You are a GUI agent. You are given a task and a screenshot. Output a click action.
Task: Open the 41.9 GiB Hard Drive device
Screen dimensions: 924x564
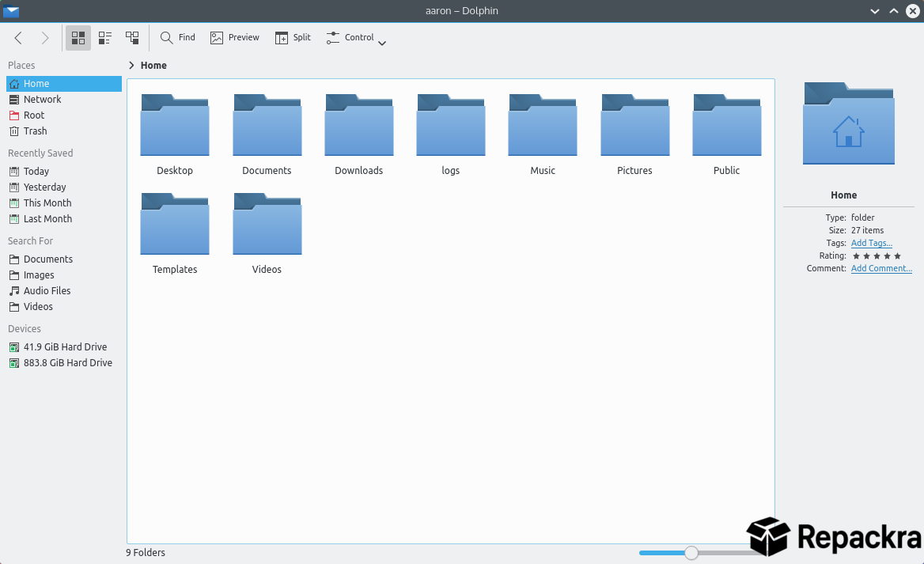[x=63, y=347]
